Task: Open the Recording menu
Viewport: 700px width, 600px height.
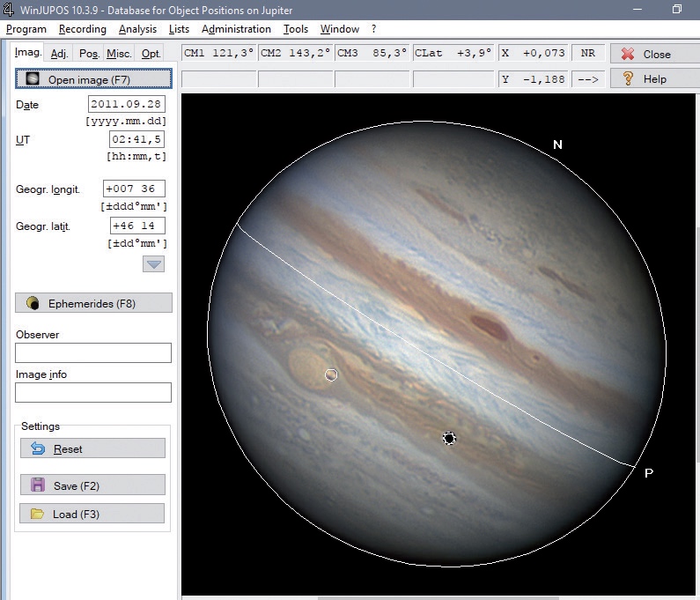Action: pos(82,29)
